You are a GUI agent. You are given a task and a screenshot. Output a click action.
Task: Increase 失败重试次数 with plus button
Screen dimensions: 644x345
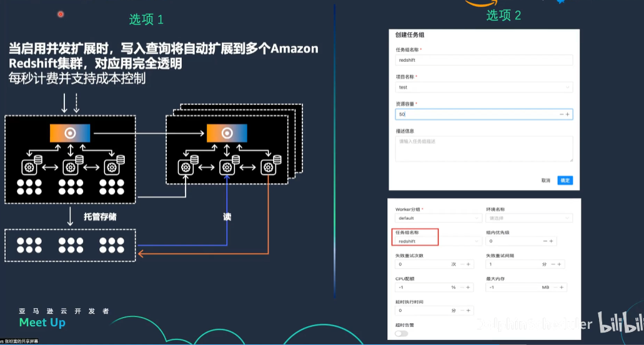tap(468, 264)
